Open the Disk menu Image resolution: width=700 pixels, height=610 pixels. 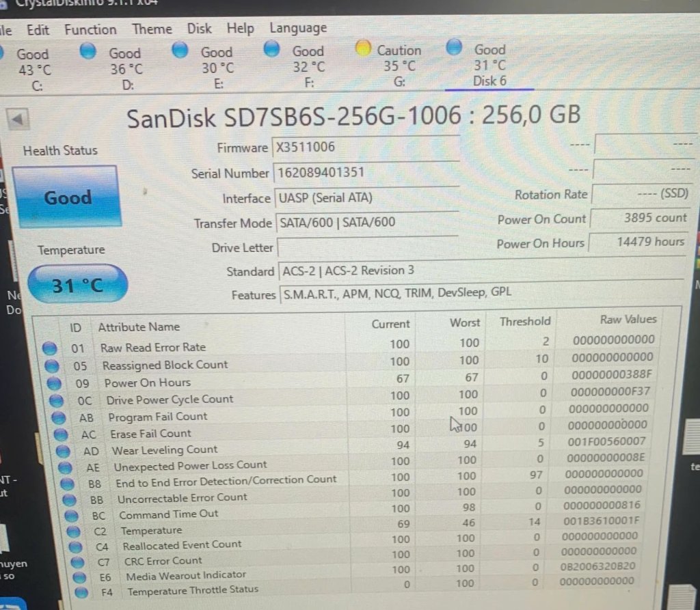pyautogui.click(x=199, y=29)
